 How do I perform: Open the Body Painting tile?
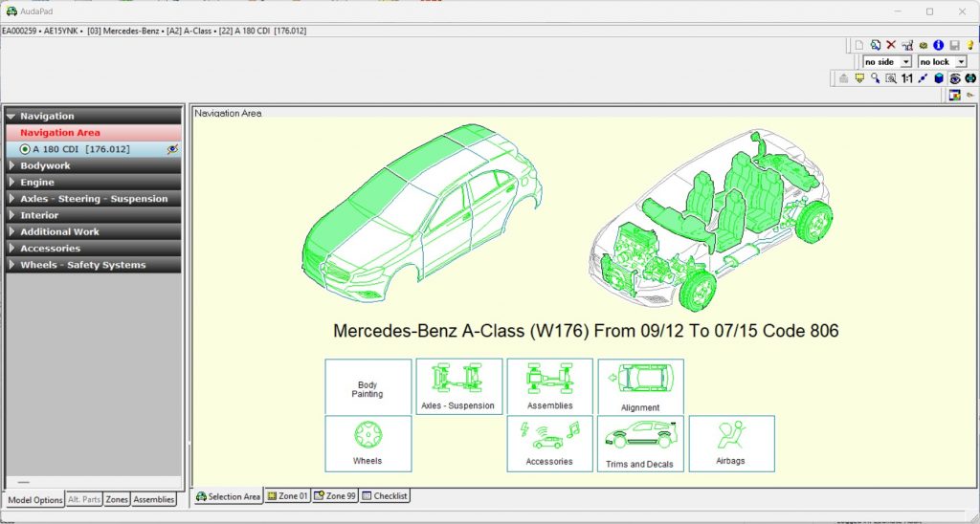[368, 386]
